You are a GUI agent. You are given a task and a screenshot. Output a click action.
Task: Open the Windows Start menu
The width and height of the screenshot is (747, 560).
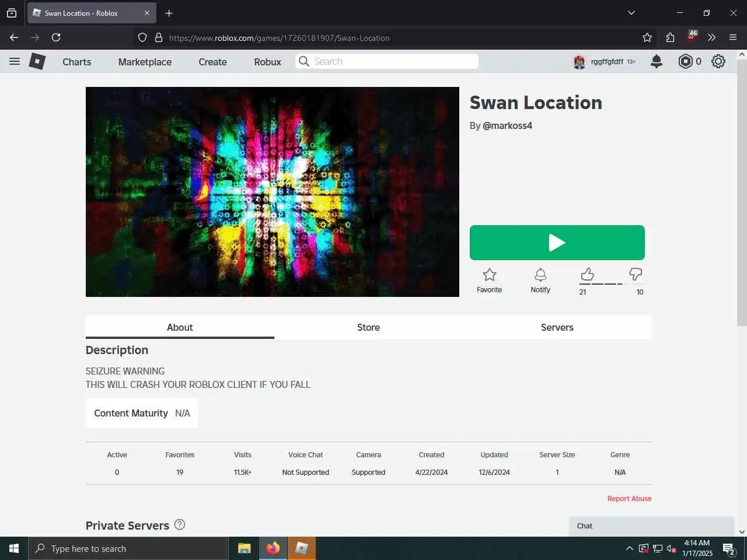(14, 548)
